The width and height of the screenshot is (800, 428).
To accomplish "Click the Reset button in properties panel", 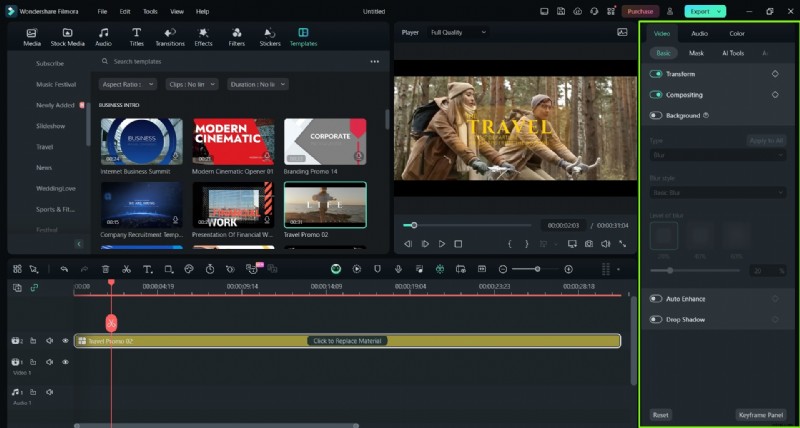I will coord(661,415).
